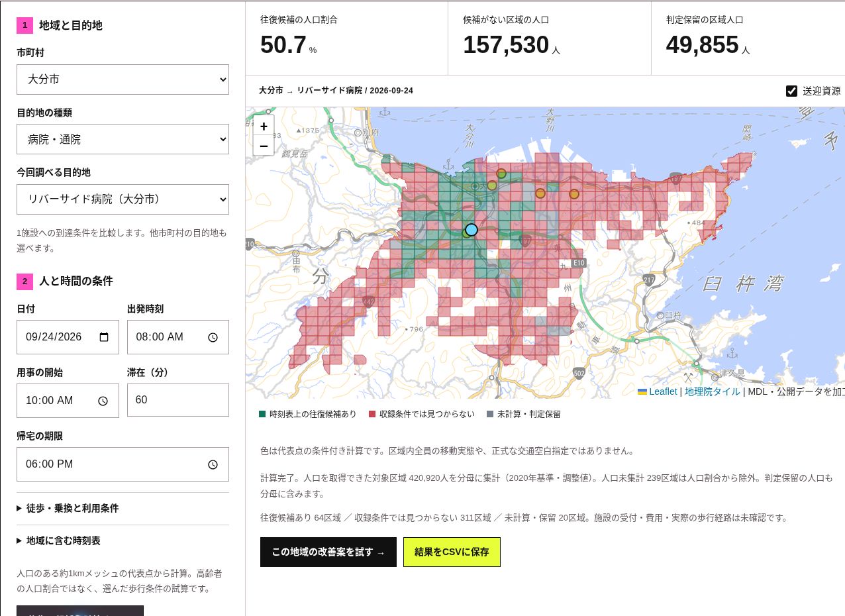The height and width of the screenshot is (616, 845).
Task: Click the 滞在（分） field showing 60
Action: coord(178,401)
